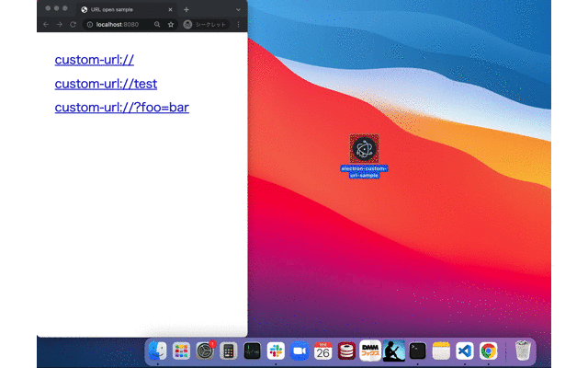Viewport: 588px width, 368px height.
Task: Open the red database app in Dock
Action: click(346, 351)
